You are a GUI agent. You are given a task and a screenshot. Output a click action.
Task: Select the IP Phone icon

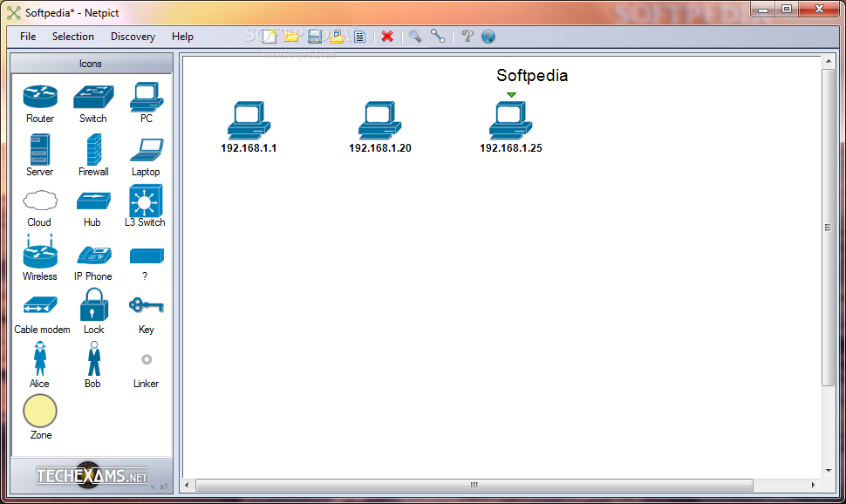pyautogui.click(x=94, y=255)
